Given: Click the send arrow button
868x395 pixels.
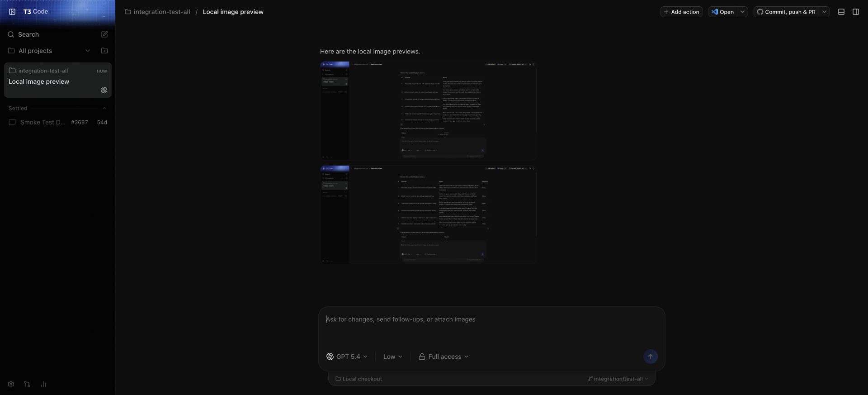Looking at the screenshot, I should coord(651,357).
